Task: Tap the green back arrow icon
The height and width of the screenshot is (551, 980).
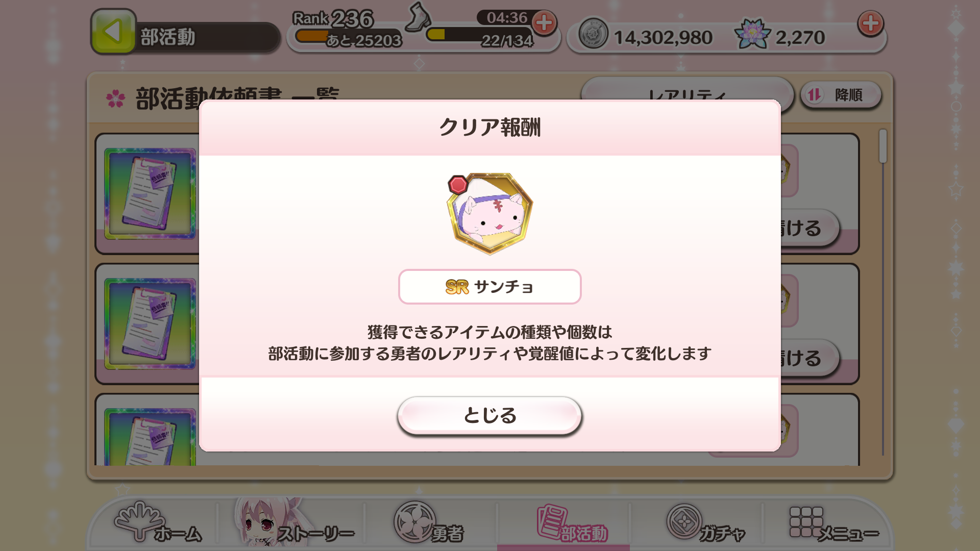Action: pos(113,32)
